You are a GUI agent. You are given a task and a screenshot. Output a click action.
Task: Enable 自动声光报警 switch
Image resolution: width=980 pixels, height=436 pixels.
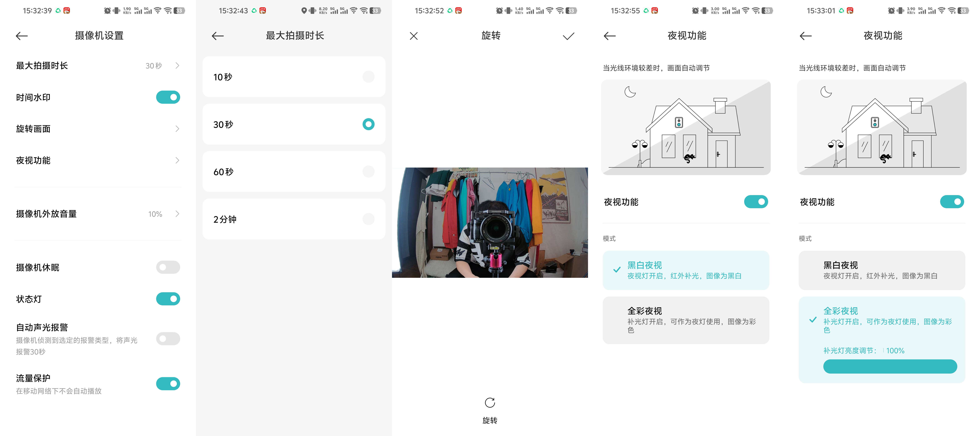pyautogui.click(x=168, y=339)
